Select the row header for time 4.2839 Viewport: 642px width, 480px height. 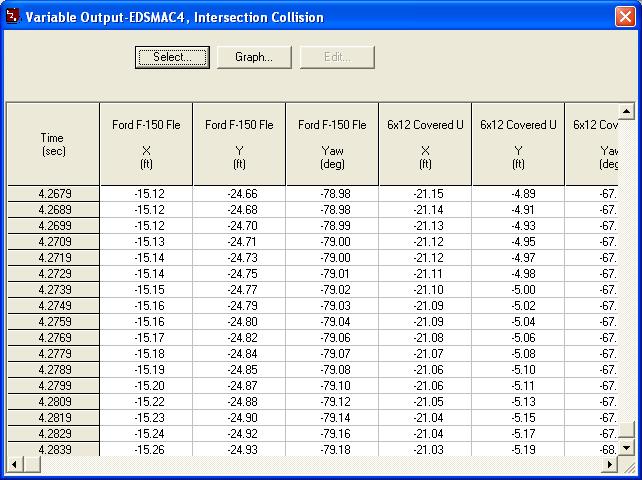53,450
